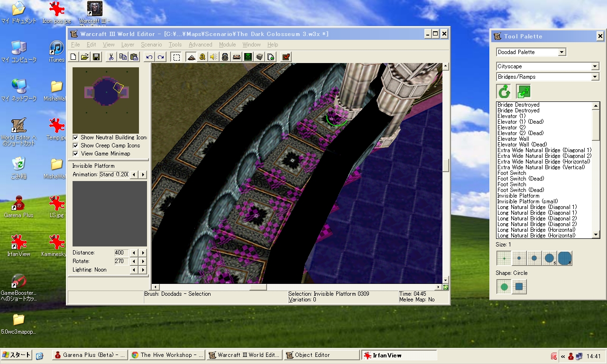
Task: Switch to Object Editor in the taskbar
Action: [322, 355]
